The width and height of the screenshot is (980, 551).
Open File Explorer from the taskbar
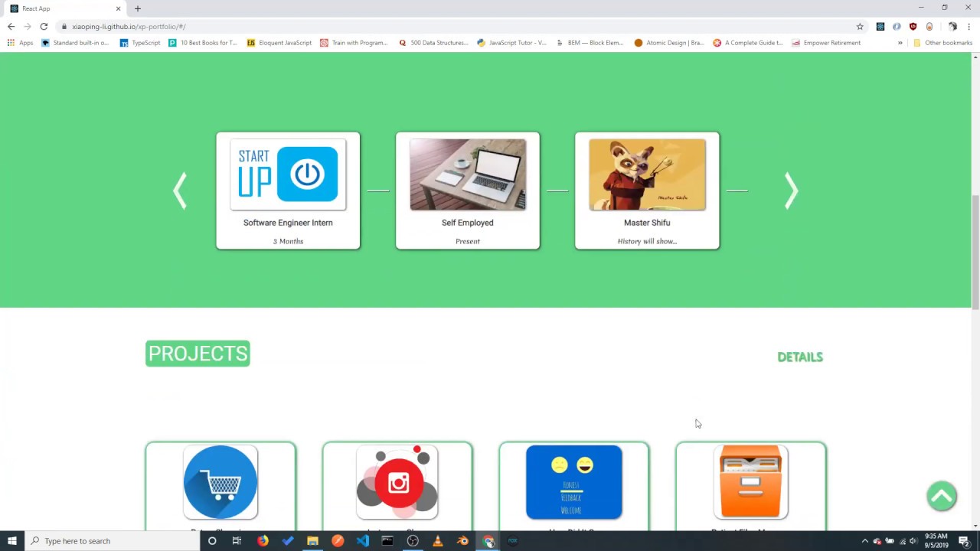[x=312, y=541]
